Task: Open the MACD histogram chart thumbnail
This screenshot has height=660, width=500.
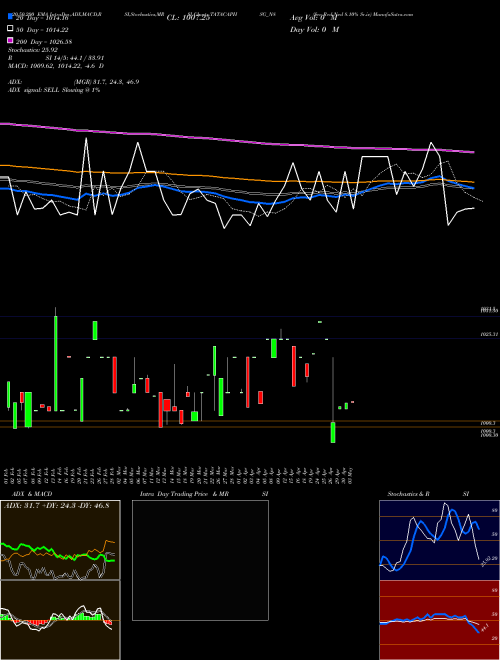Action: click(60, 620)
